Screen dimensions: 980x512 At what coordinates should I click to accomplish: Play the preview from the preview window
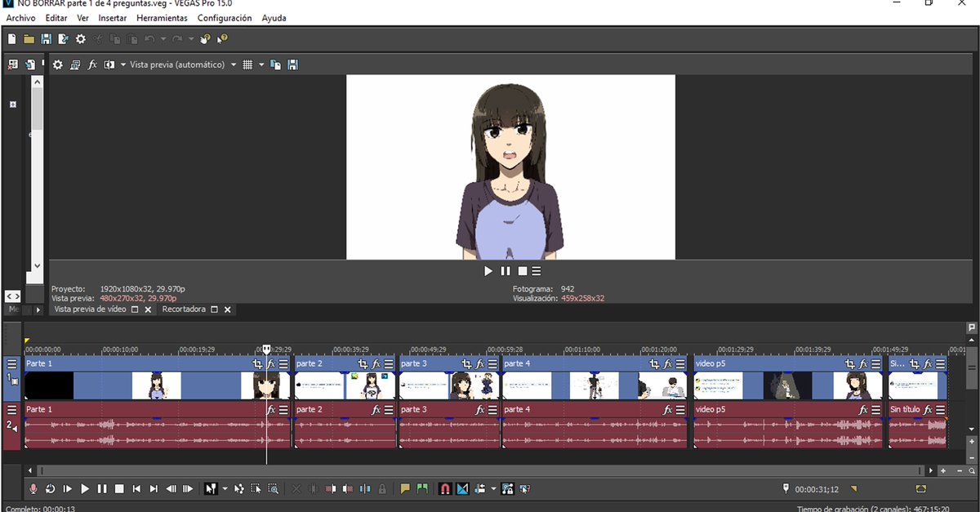pyautogui.click(x=488, y=271)
